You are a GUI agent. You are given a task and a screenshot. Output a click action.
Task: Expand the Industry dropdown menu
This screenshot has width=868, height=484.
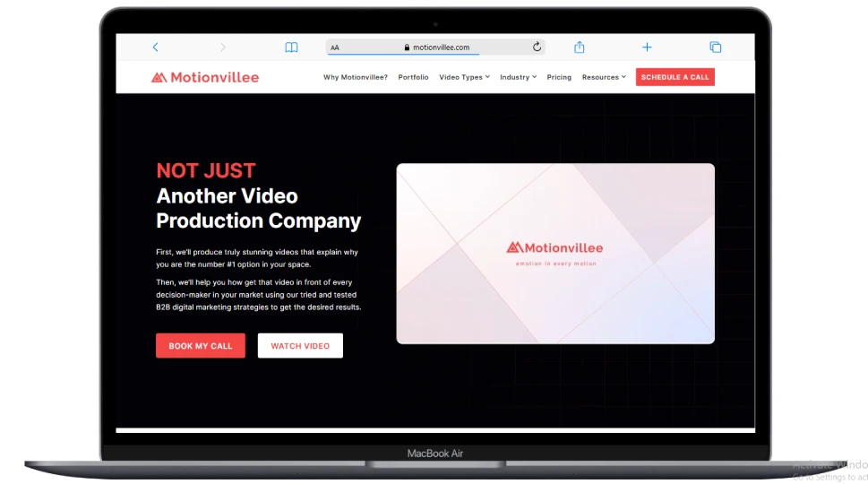(518, 77)
